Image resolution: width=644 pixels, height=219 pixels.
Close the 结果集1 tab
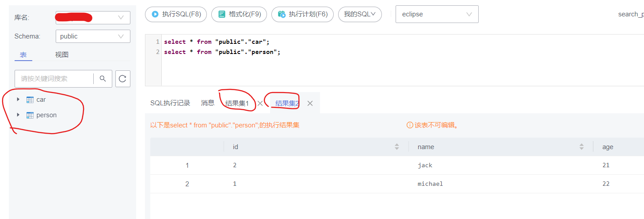[260, 103]
